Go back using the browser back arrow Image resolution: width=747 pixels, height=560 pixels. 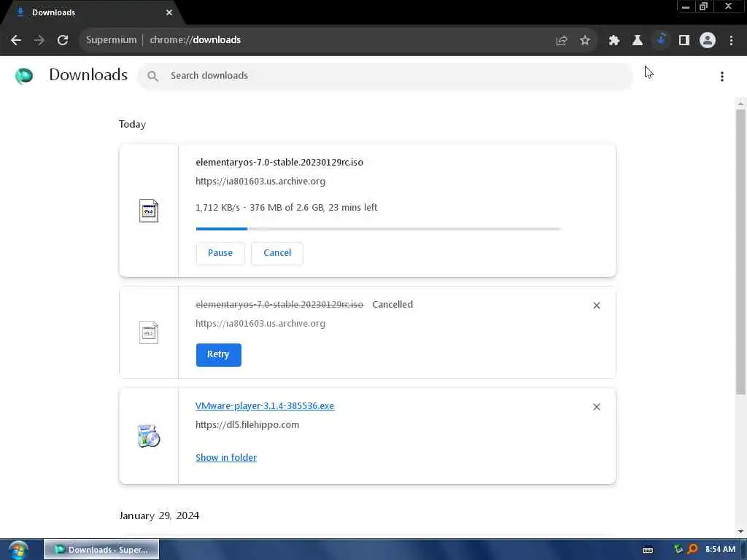16,40
